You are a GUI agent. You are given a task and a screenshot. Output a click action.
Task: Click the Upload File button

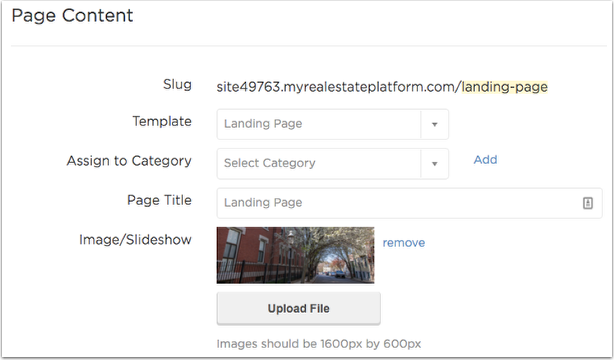coord(298,309)
